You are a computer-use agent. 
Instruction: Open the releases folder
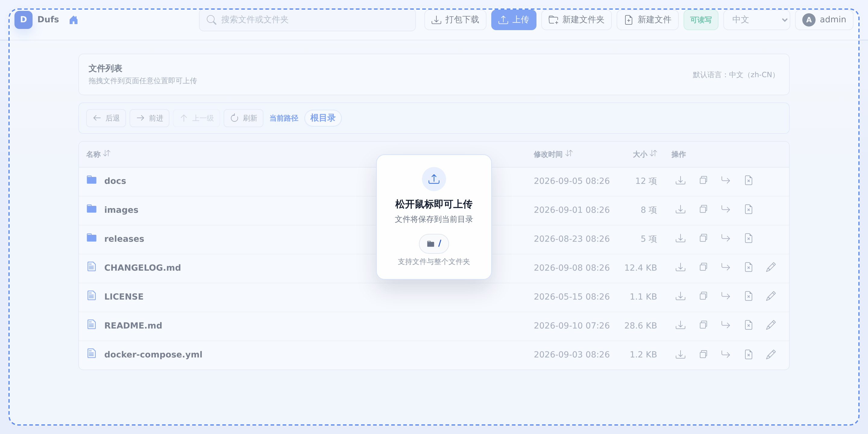(x=124, y=239)
